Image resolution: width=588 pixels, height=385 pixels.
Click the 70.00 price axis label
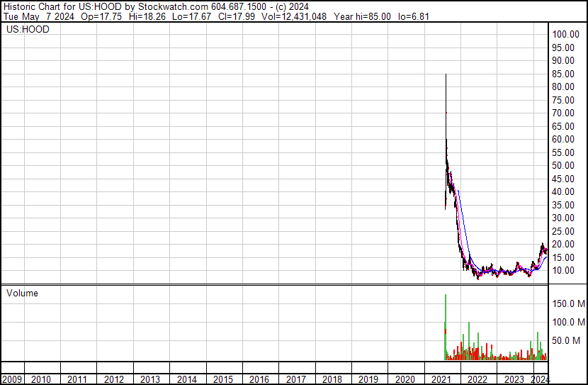tap(563, 113)
